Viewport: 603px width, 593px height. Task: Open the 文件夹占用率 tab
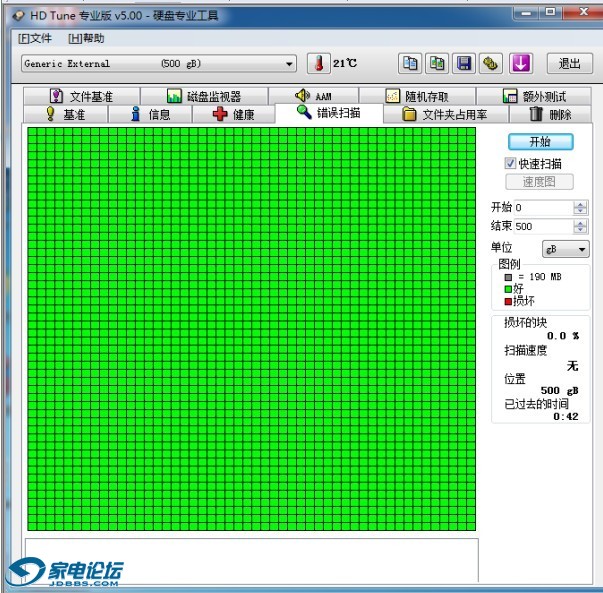[x=446, y=114]
